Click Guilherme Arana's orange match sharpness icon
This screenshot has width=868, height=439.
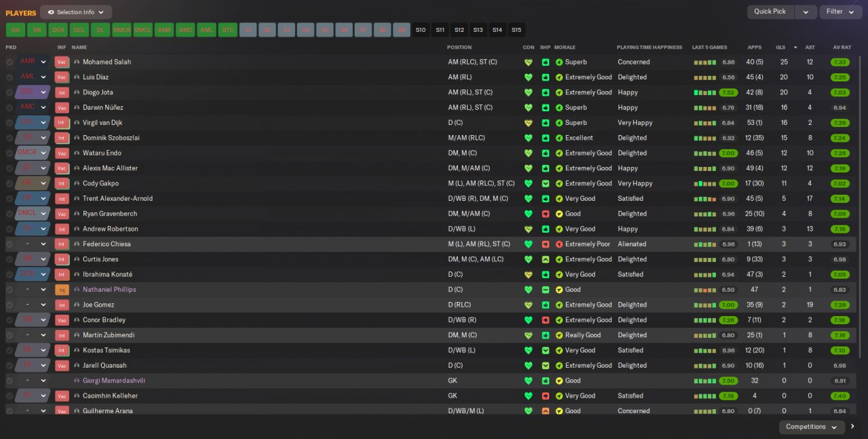tap(545, 411)
